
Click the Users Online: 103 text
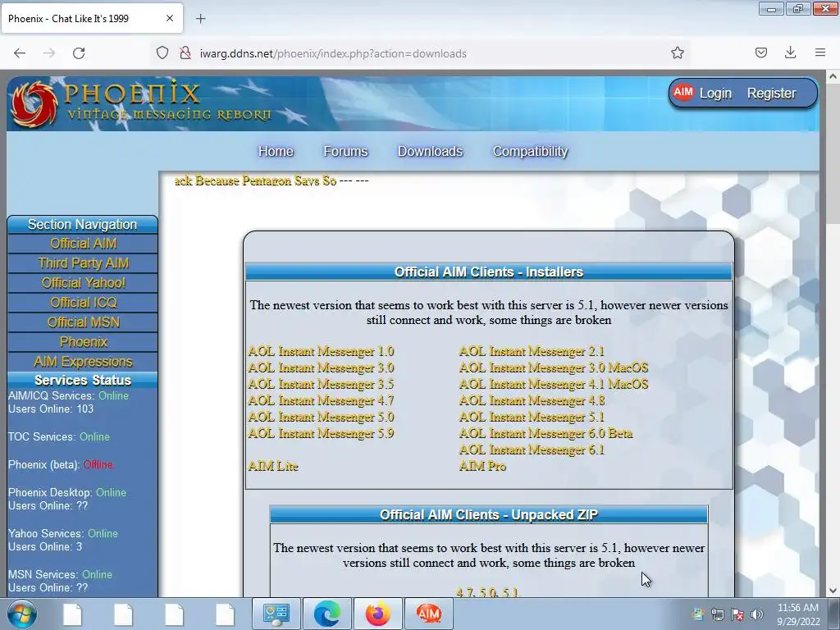tap(51, 409)
